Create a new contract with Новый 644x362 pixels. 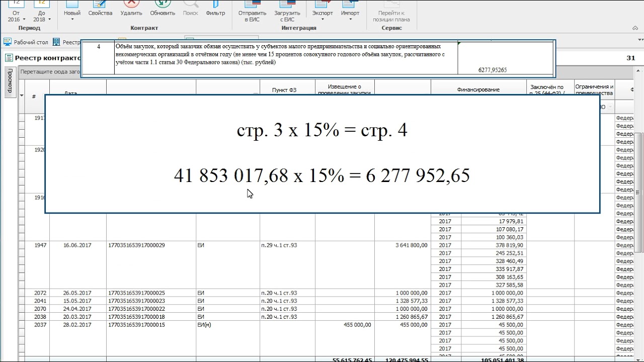tap(72, 9)
